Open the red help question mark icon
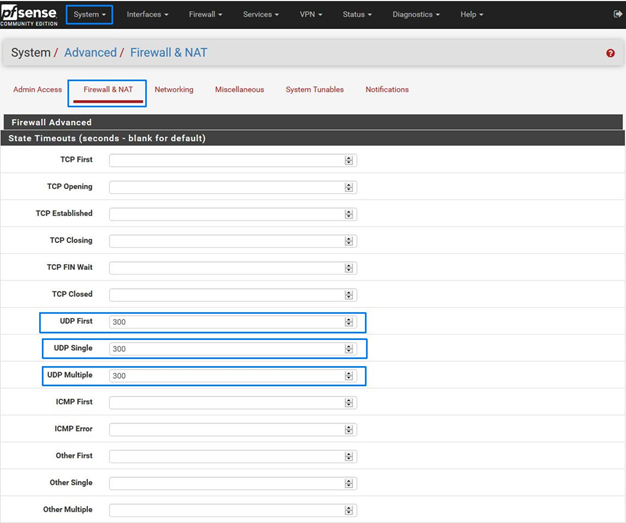Screen dimensions: 626x523 coord(610,53)
